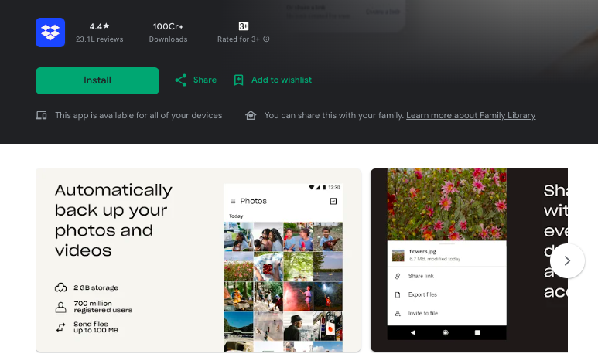Open Learn more about Family Library
This screenshot has width=598, height=364.
click(470, 115)
